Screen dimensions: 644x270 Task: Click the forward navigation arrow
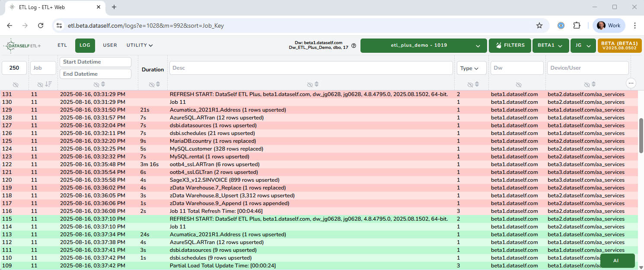tap(25, 26)
